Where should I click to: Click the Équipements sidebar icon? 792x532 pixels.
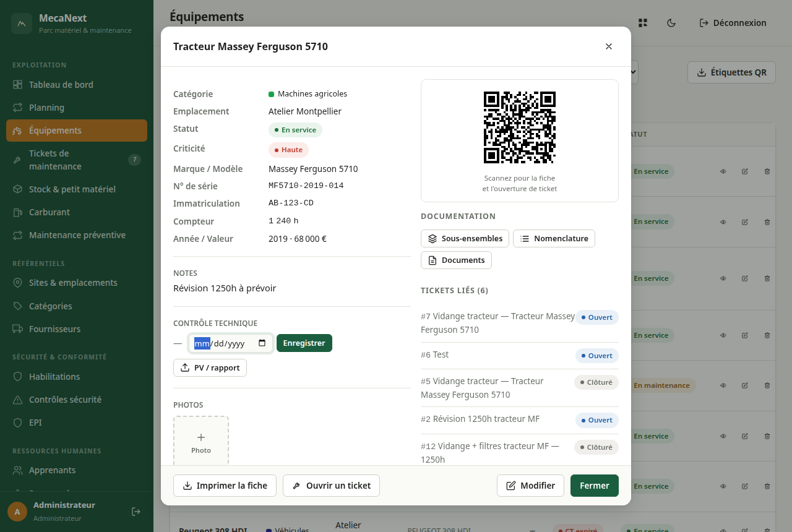[x=17, y=131]
